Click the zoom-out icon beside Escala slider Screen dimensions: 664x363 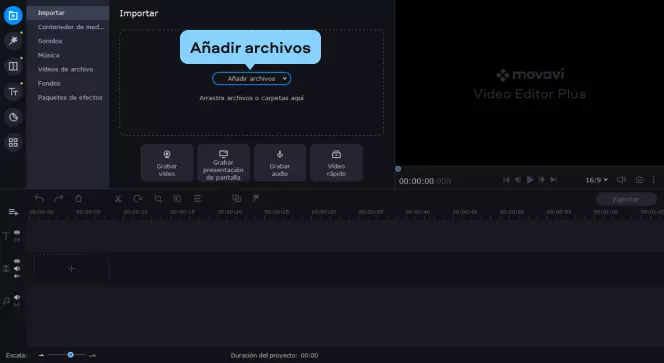click(x=41, y=355)
